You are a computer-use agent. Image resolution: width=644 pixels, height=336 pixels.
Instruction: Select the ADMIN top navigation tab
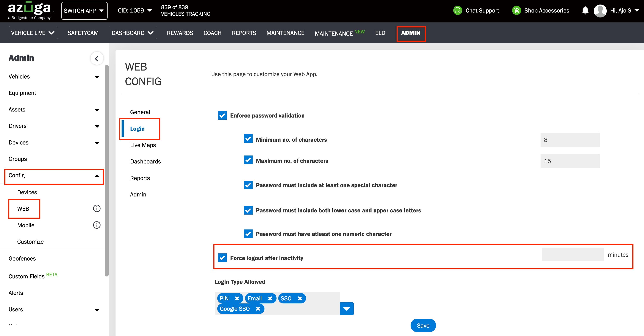click(411, 33)
